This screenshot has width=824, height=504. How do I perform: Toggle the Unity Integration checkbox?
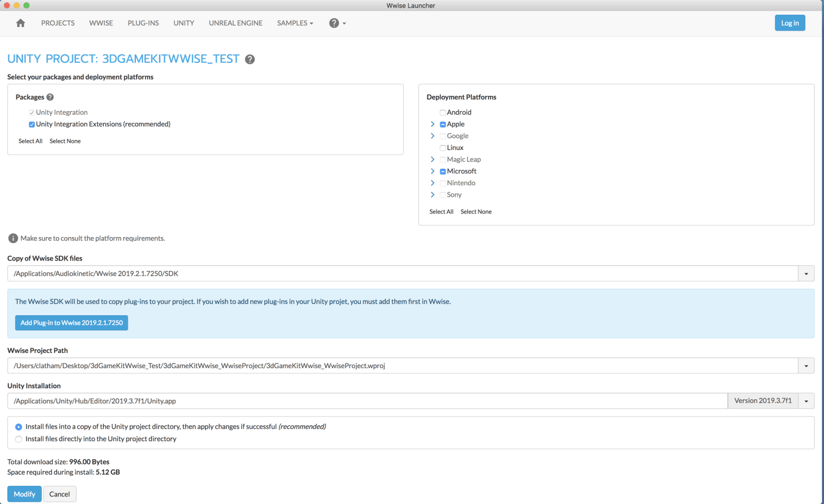tap(32, 112)
